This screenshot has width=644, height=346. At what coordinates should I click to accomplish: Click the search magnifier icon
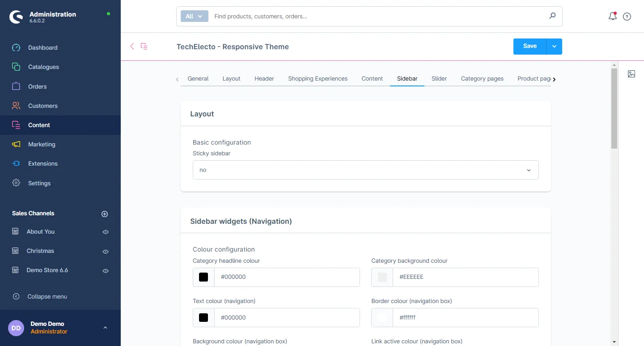pyautogui.click(x=552, y=16)
